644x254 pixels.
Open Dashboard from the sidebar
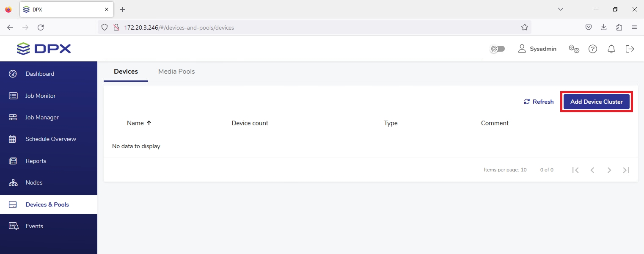click(x=40, y=74)
